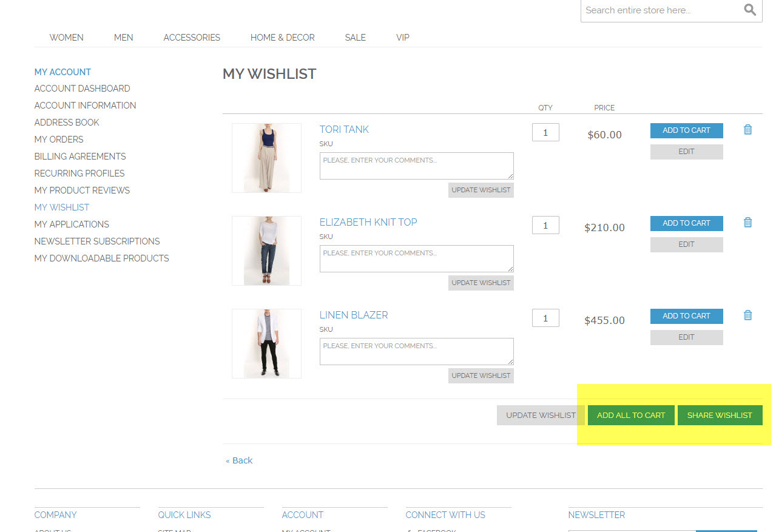
Task: Open My Orders from the sidebar
Action: coord(58,139)
